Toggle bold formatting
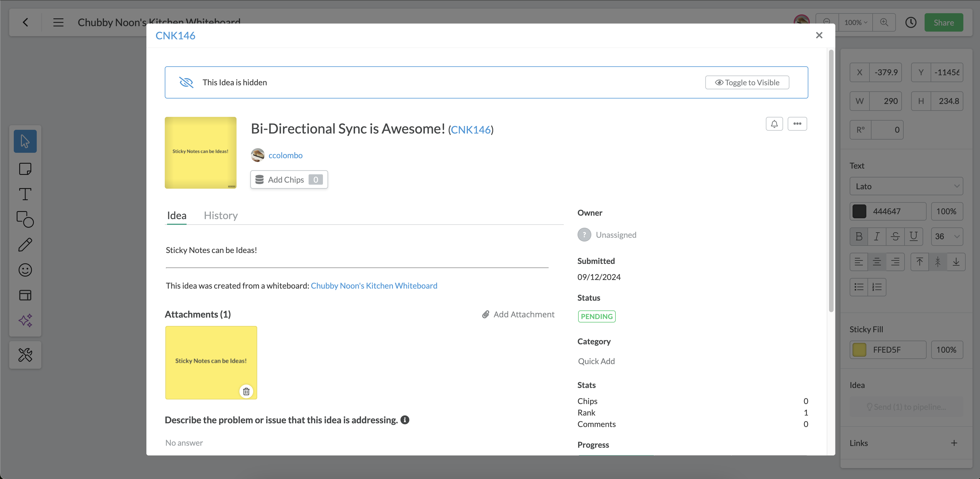This screenshot has width=980, height=479. click(859, 236)
